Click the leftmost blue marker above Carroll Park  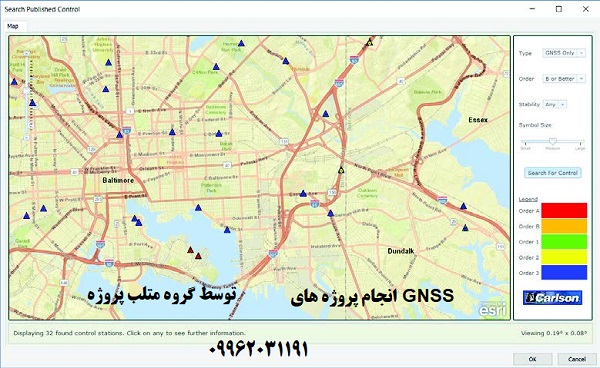(26, 216)
